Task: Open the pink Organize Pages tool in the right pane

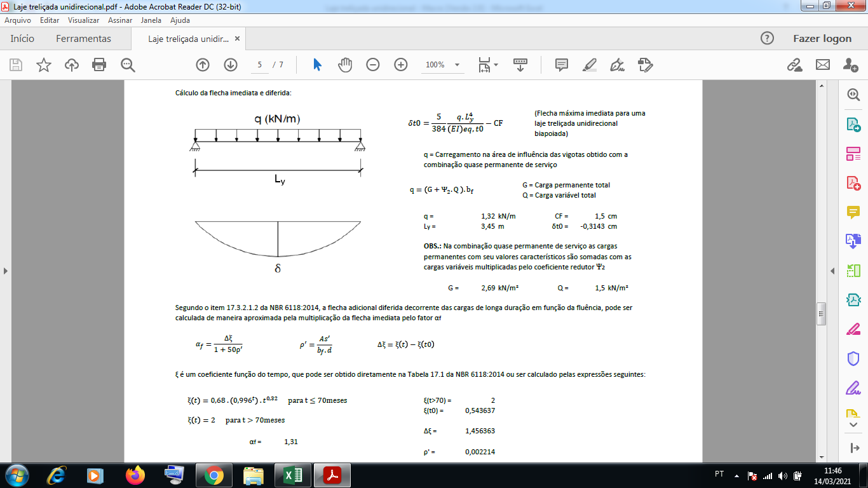Action: tap(853, 154)
